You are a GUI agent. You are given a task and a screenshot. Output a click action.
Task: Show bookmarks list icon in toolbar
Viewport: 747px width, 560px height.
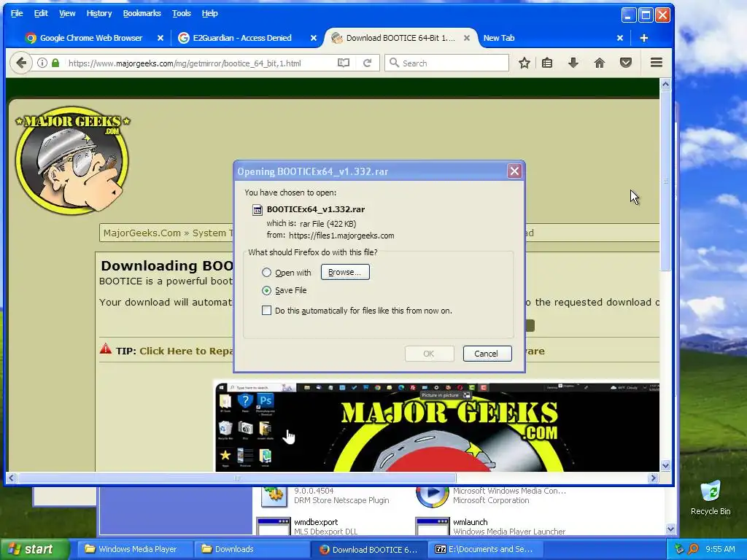point(547,63)
